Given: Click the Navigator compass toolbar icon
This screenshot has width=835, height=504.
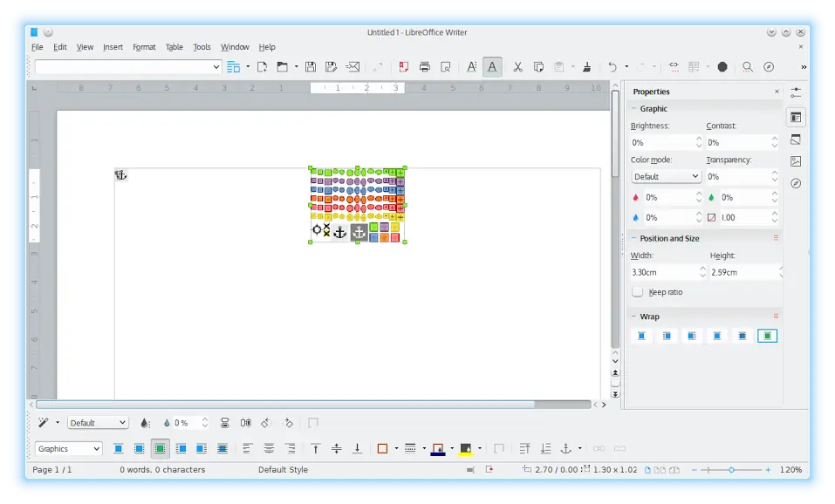Looking at the screenshot, I should 769,67.
